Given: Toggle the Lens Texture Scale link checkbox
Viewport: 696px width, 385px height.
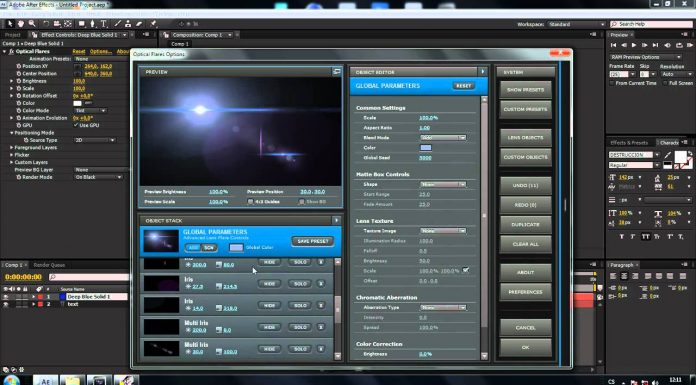Looking at the screenshot, I should click(466, 270).
